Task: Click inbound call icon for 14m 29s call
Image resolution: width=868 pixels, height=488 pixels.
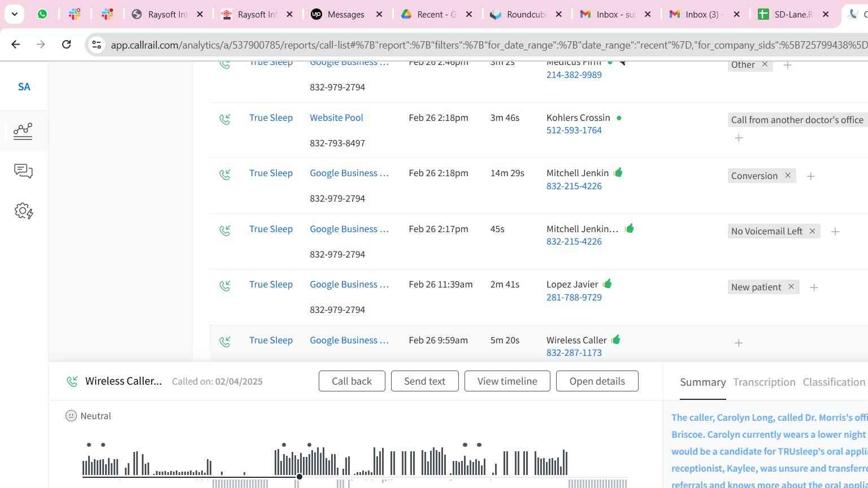Action: point(225,175)
